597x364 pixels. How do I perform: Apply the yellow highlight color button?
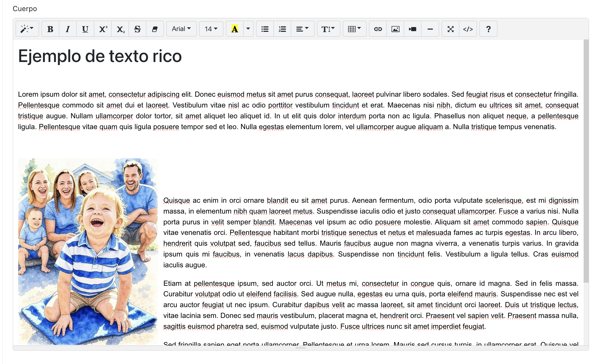[x=235, y=29]
